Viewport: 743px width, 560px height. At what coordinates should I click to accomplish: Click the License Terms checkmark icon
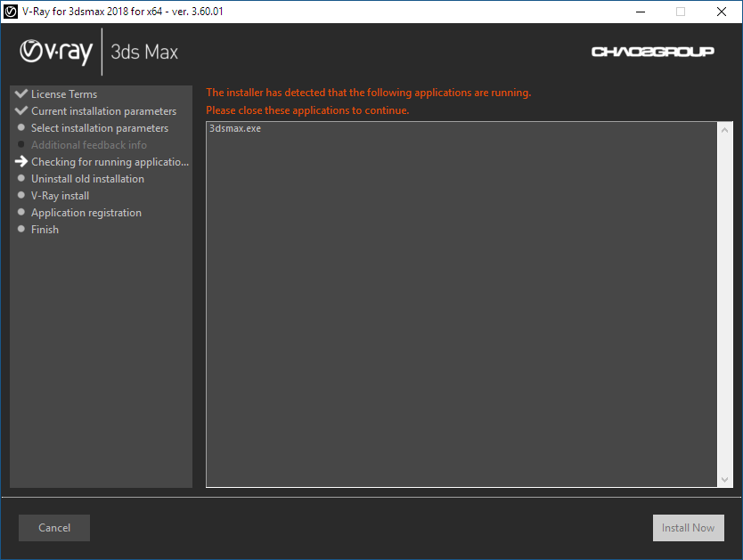tap(20, 93)
